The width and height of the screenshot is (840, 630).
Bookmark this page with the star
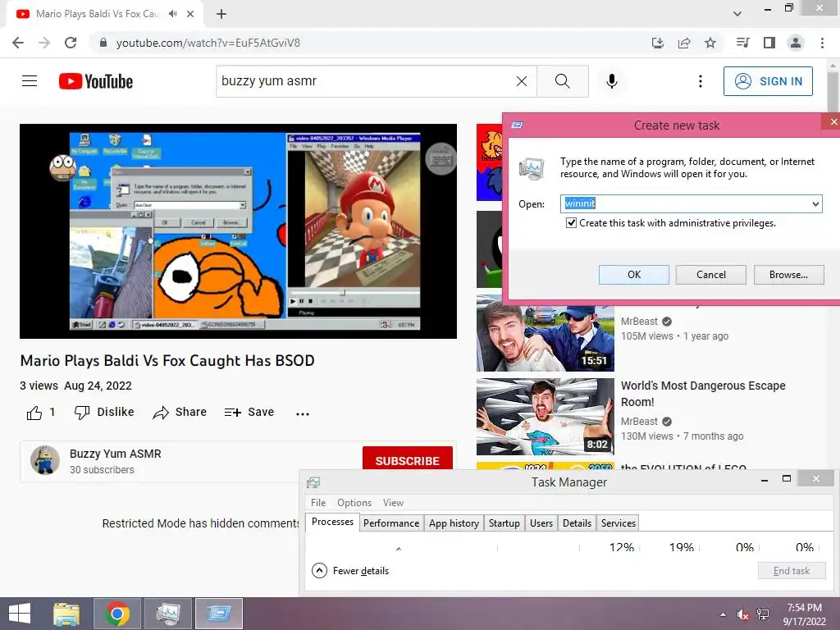(710, 43)
